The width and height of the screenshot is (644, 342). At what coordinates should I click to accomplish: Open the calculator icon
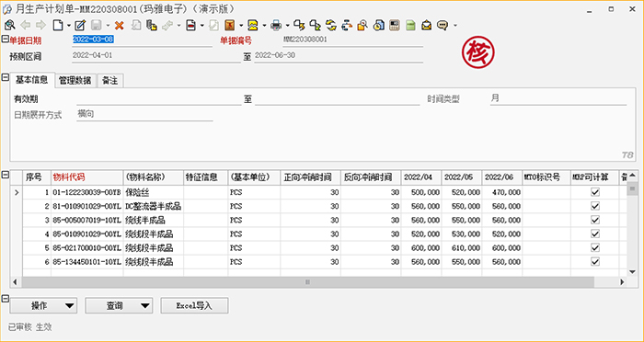[395, 26]
